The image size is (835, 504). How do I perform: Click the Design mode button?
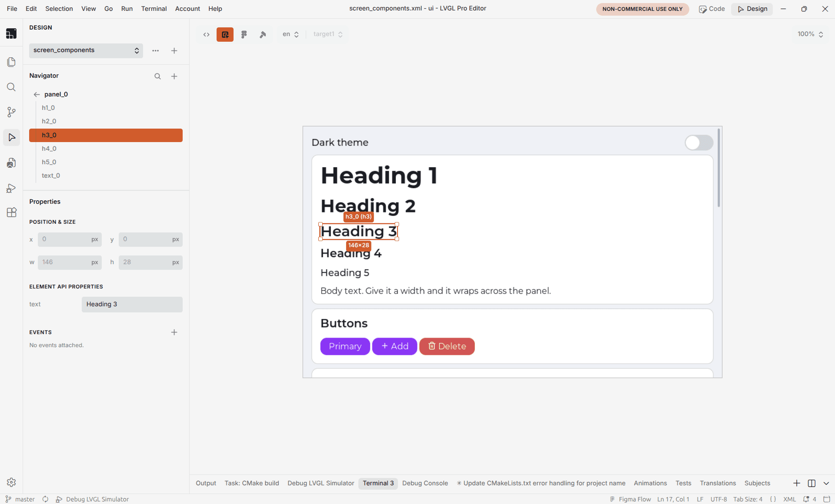point(752,9)
